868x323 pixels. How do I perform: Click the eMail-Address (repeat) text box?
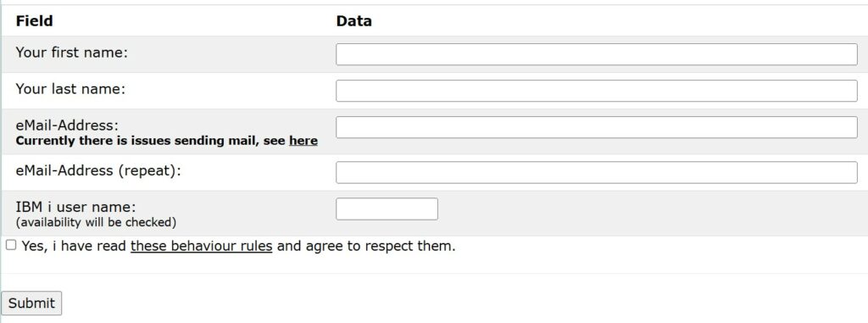[596, 172]
